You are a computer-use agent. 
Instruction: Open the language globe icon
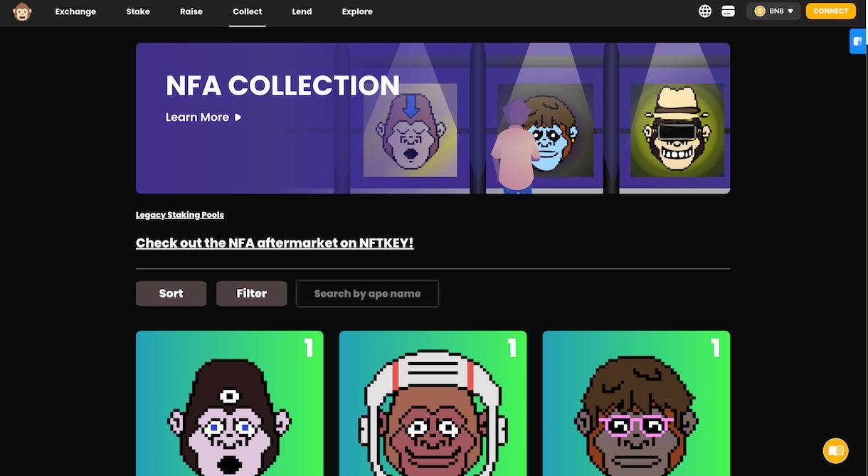(705, 11)
